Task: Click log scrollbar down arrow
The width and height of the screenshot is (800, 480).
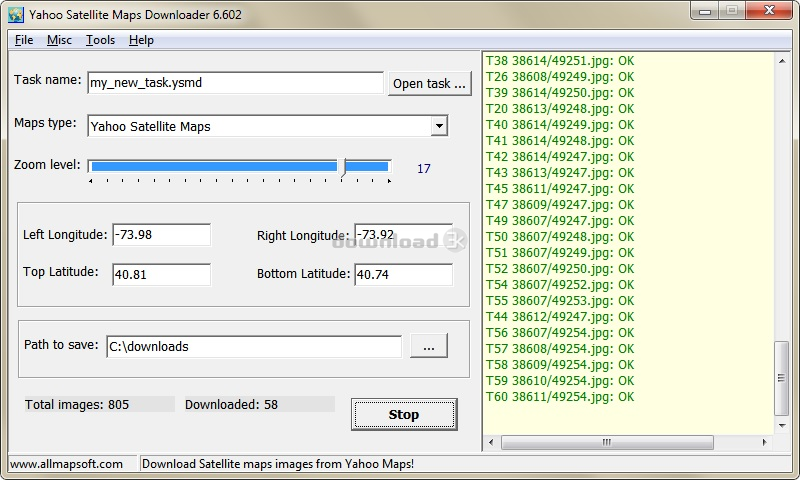Action: tap(782, 426)
